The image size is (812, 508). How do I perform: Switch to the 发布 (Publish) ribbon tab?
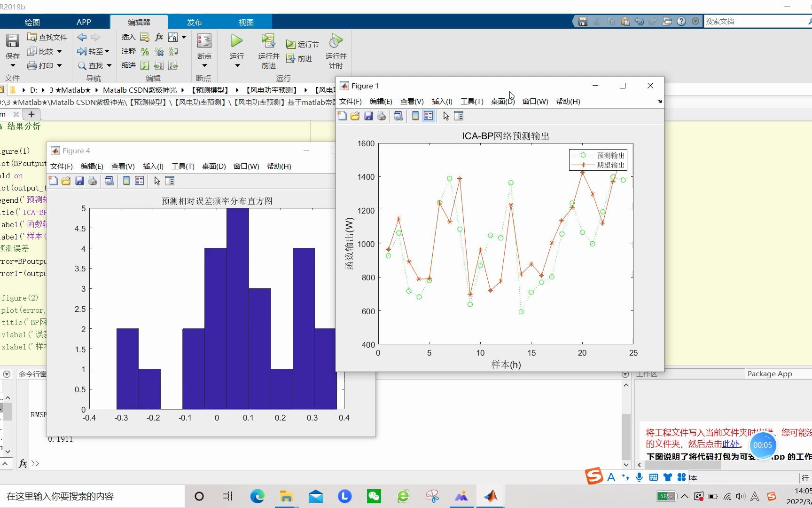tap(195, 22)
